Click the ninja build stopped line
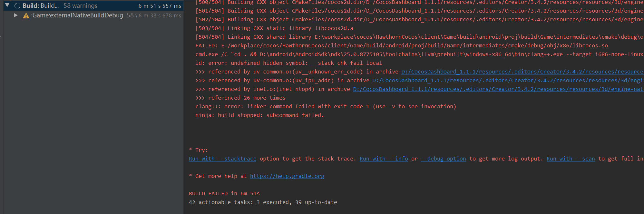 click(259, 115)
